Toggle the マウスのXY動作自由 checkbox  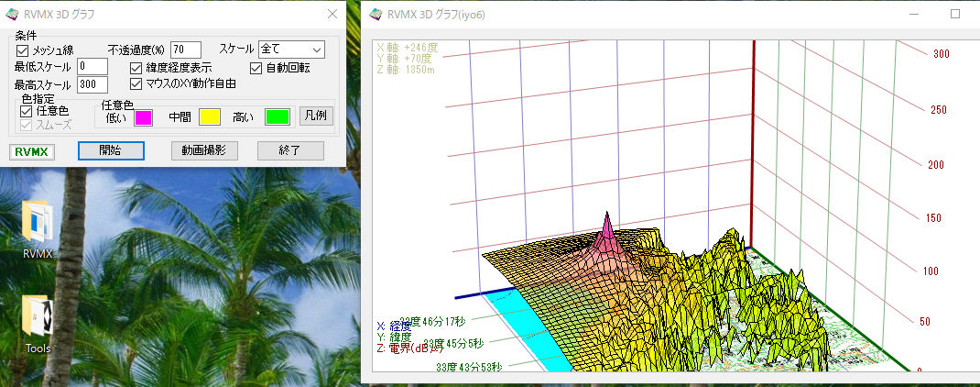tap(136, 83)
